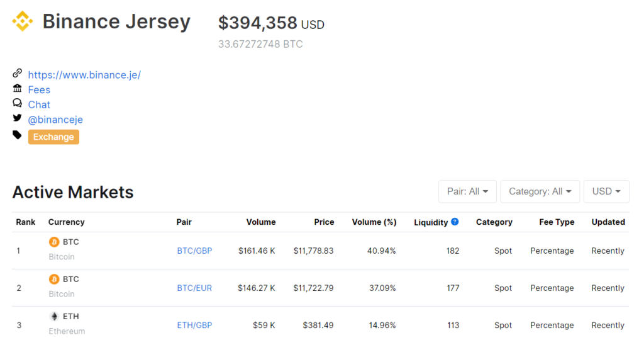Select the ETH/GBP pair link

tap(194, 326)
